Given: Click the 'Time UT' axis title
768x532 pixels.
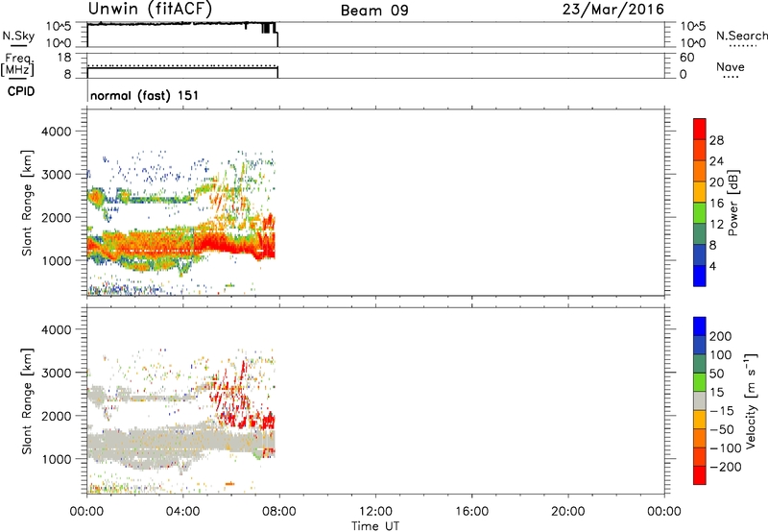Looking at the screenshot, I should coord(375,526).
